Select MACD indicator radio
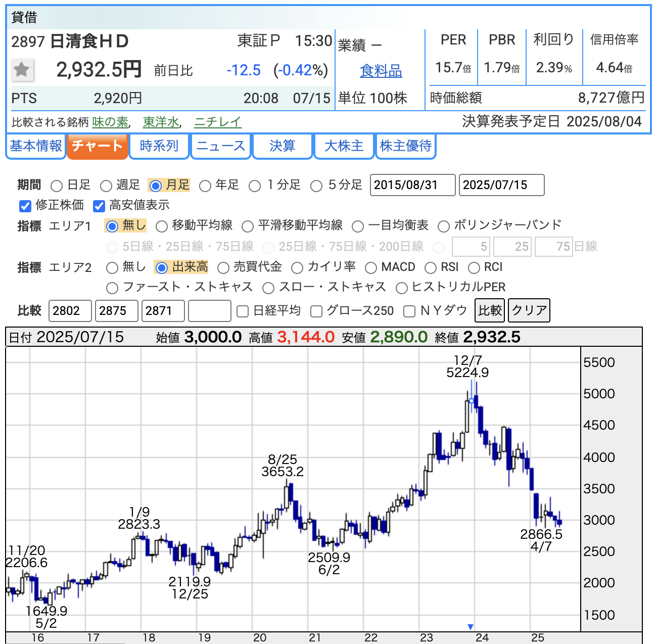The height and width of the screenshot is (644, 657). click(x=371, y=267)
